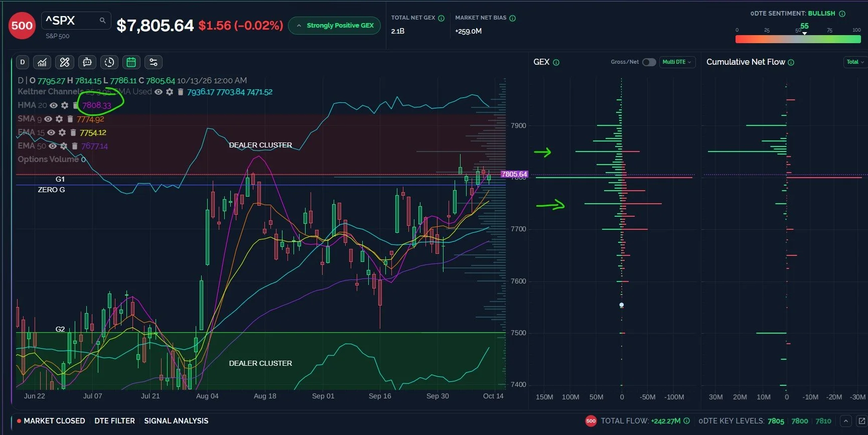Click Total Net GEX info icon
Screen dimensions: 868x435
click(442, 18)
